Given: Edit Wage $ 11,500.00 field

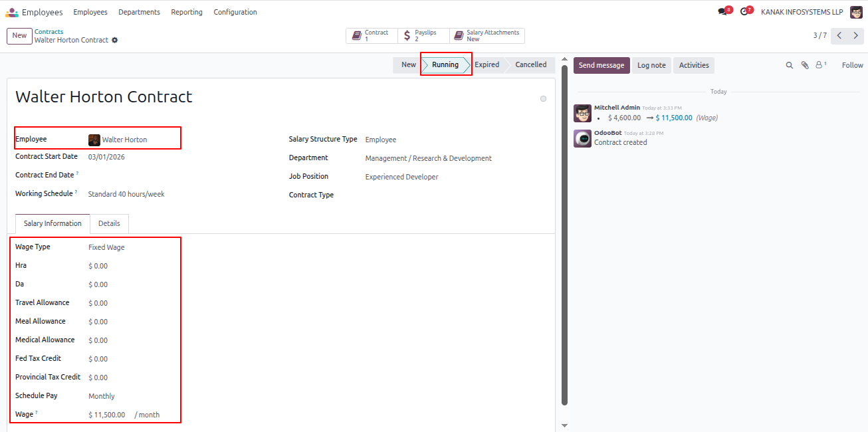Looking at the screenshot, I should [106, 415].
